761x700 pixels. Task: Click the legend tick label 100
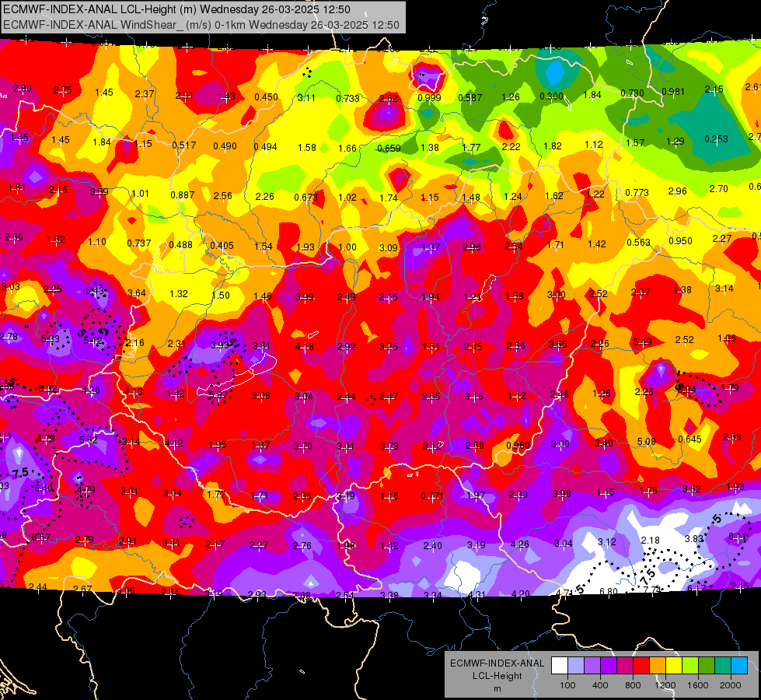point(568,685)
